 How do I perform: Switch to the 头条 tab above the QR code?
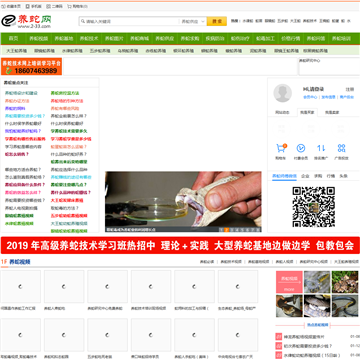point(343,176)
